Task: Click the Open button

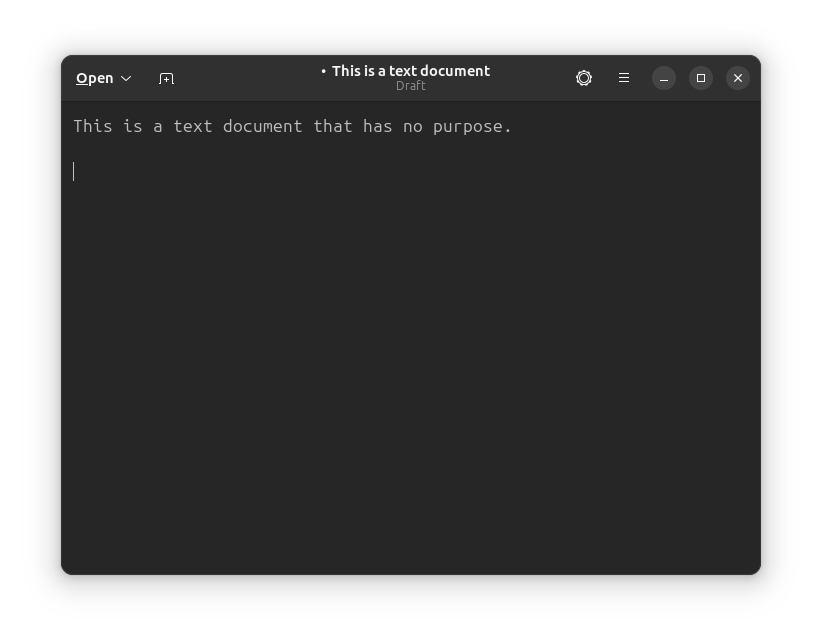Action: 96,78
